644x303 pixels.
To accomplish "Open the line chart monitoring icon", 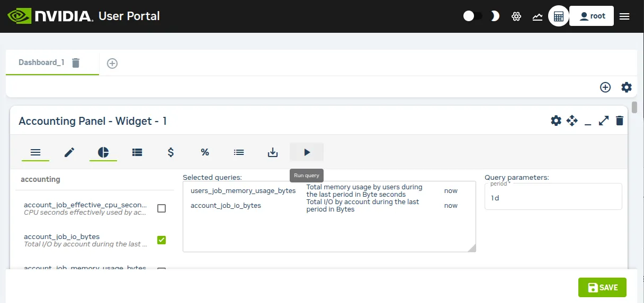I will (x=538, y=16).
